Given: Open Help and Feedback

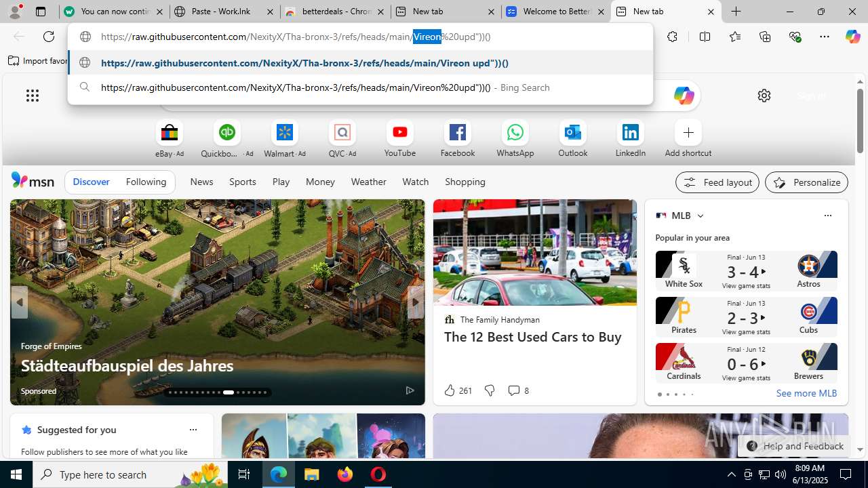Looking at the screenshot, I should [794, 446].
